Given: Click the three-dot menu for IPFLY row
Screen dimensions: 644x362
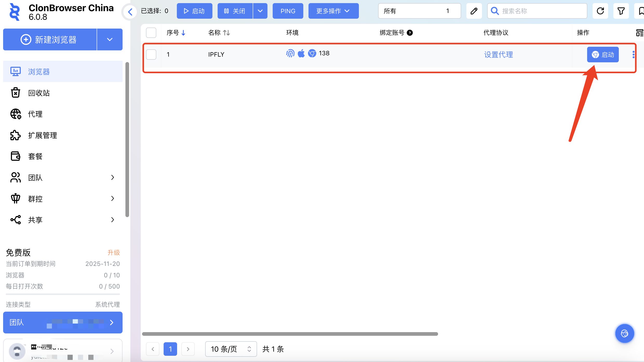Looking at the screenshot, I should point(633,55).
